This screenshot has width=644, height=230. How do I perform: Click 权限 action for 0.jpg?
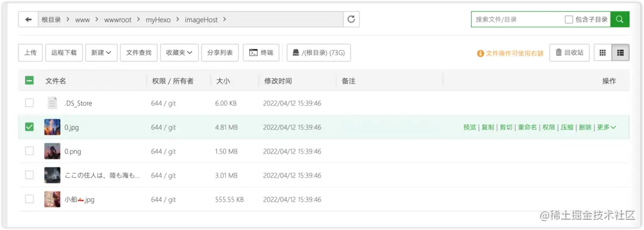(549, 127)
